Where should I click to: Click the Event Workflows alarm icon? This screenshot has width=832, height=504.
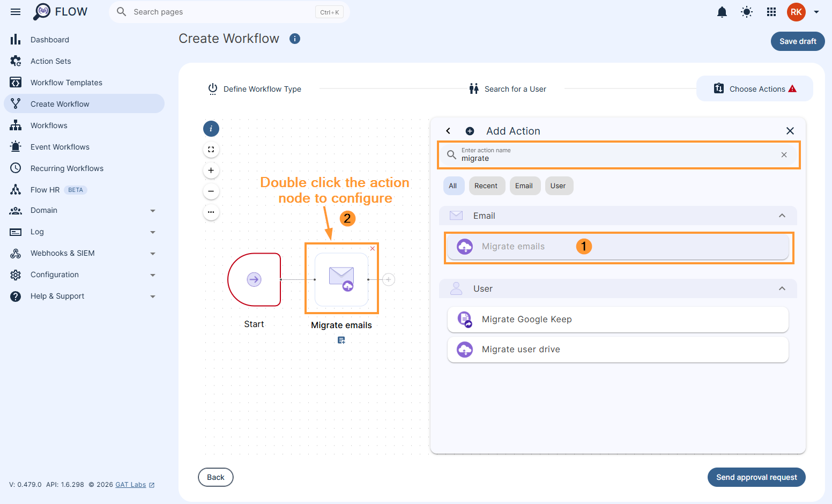(16, 147)
